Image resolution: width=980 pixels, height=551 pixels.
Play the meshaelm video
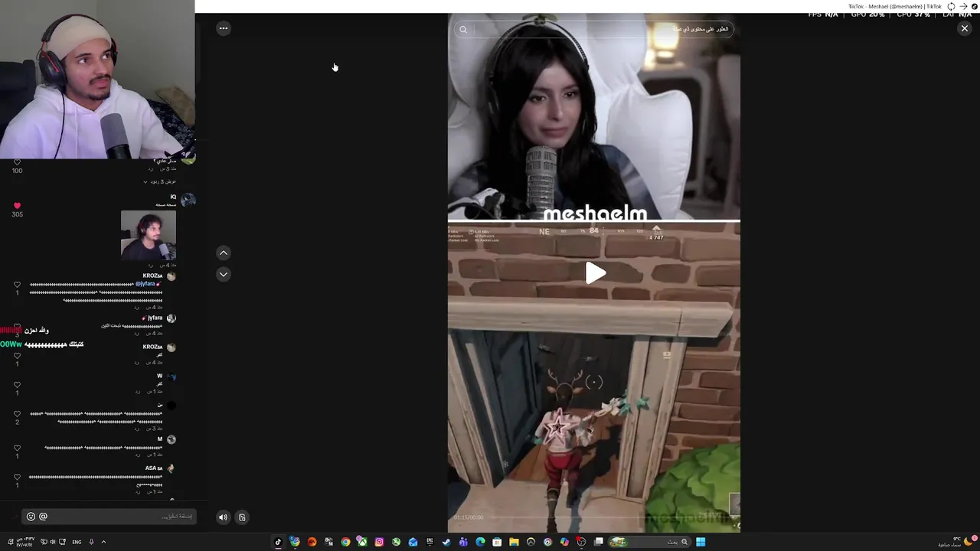pos(595,273)
